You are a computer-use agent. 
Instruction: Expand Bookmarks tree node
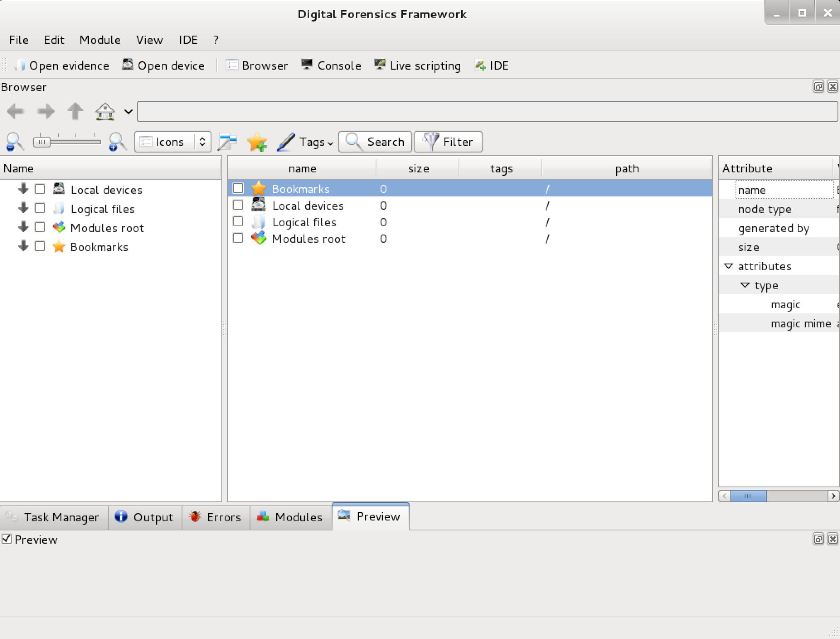[x=23, y=246]
